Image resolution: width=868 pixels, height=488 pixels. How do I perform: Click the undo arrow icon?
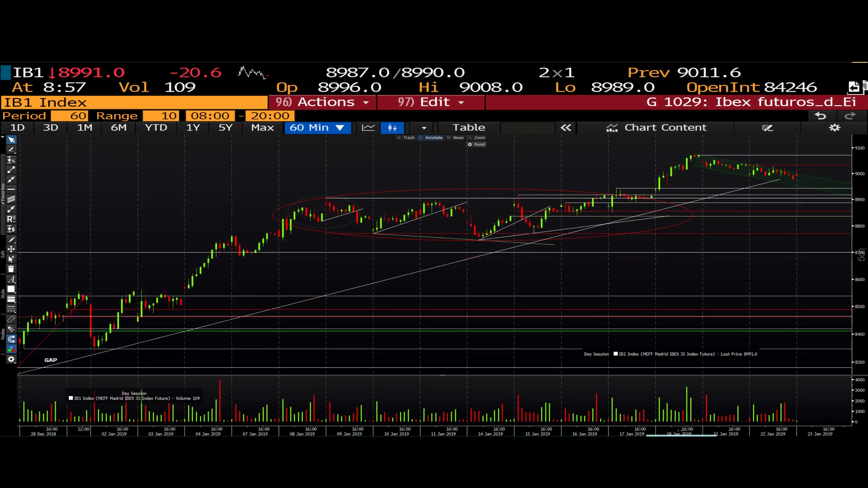pyautogui.click(x=820, y=116)
